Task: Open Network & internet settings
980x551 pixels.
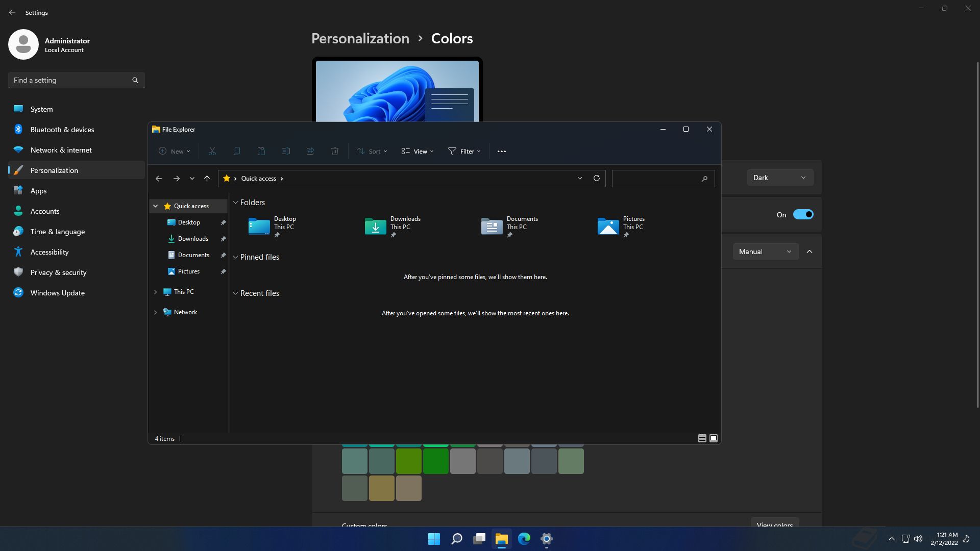Action: pyautogui.click(x=77, y=150)
